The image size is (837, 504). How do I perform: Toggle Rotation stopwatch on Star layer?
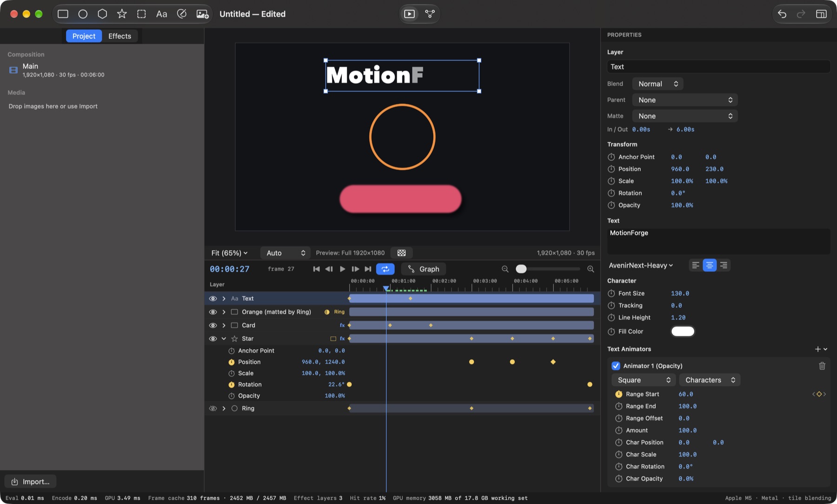[231, 385]
